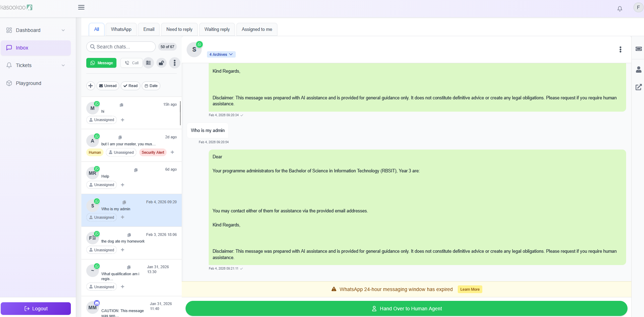Switch to the Waiting reply tab
Image resolution: width=644 pixels, height=317 pixels.
coord(217,29)
